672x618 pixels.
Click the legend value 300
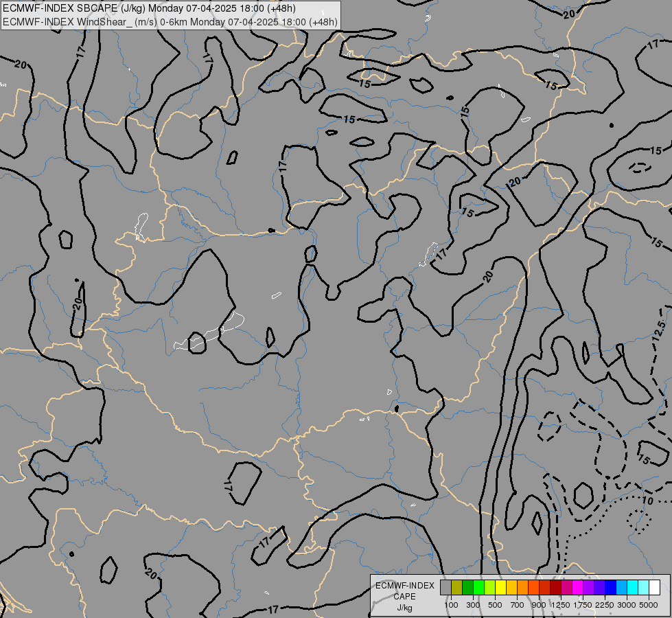tap(473, 605)
